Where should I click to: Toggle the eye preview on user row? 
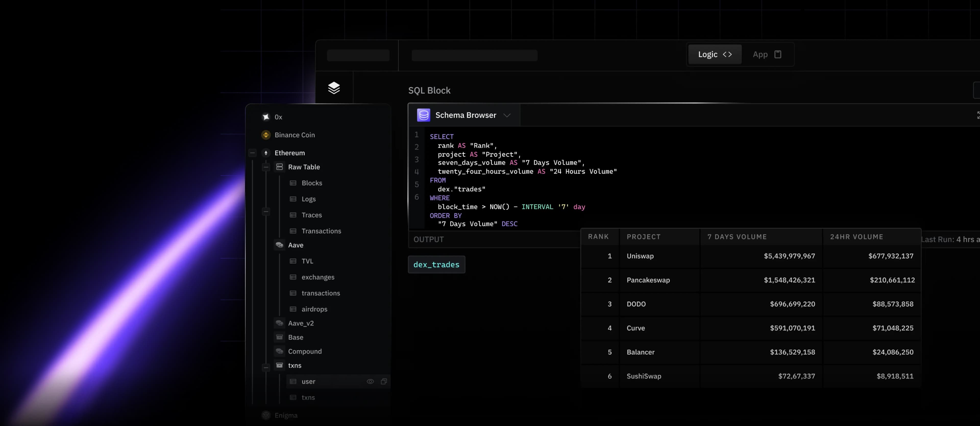point(370,381)
